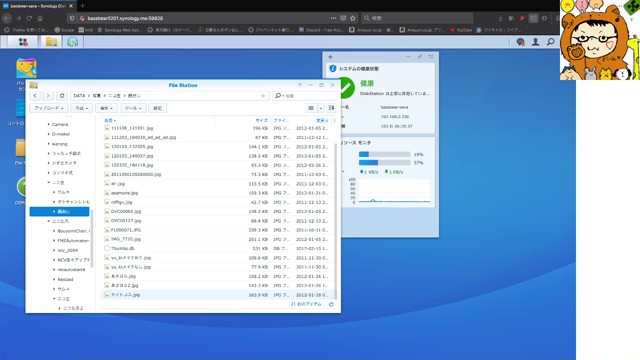The height and width of the screenshot is (360, 640).
Task: Open a new browser tab
Action: click(x=82, y=6)
